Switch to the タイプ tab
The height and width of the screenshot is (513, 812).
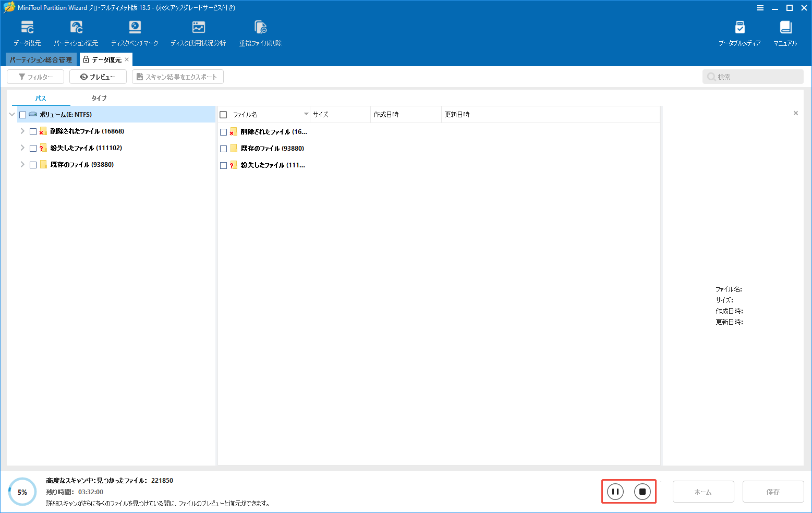pos(99,98)
